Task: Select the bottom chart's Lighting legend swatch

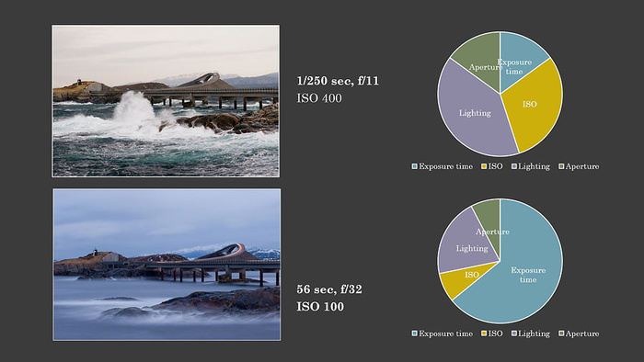Action: click(513, 334)
